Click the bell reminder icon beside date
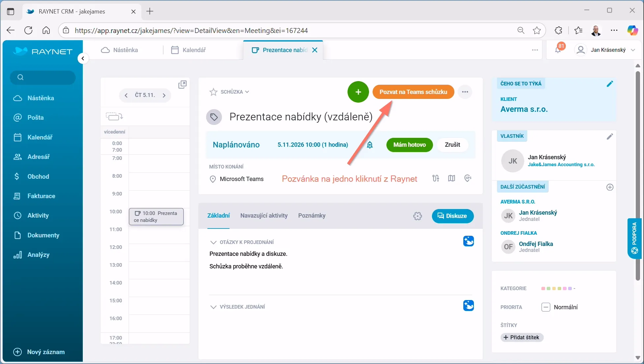 370,145
